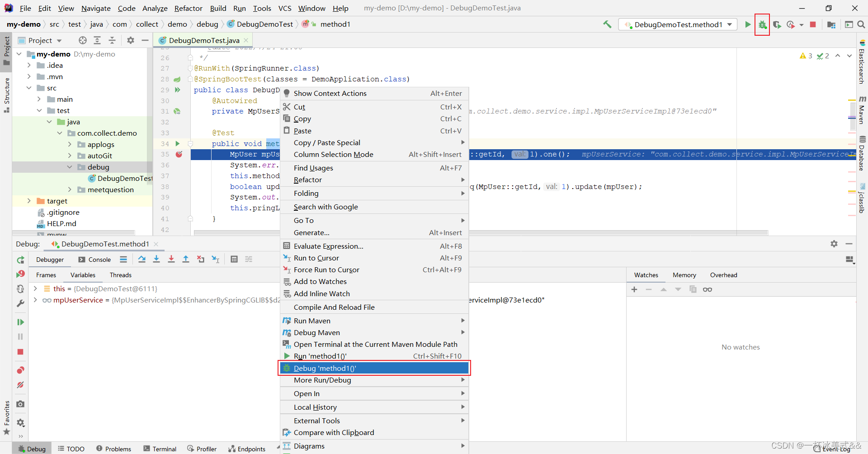Screen dimensions: 868x454
Task: Select Debug 'method1()' from context menu
Action: (x=374, y=368)
